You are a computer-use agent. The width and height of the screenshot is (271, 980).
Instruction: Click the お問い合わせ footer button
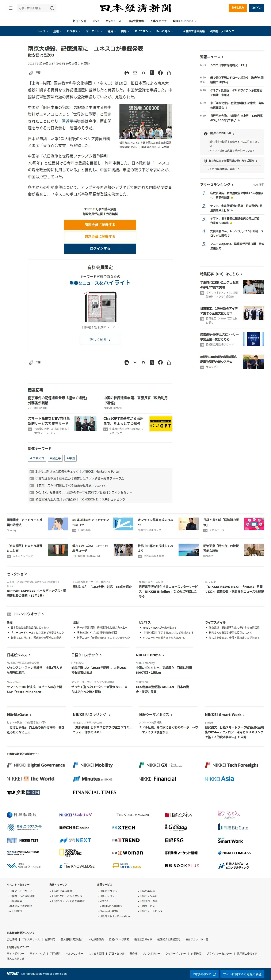[x=205, y=974]
